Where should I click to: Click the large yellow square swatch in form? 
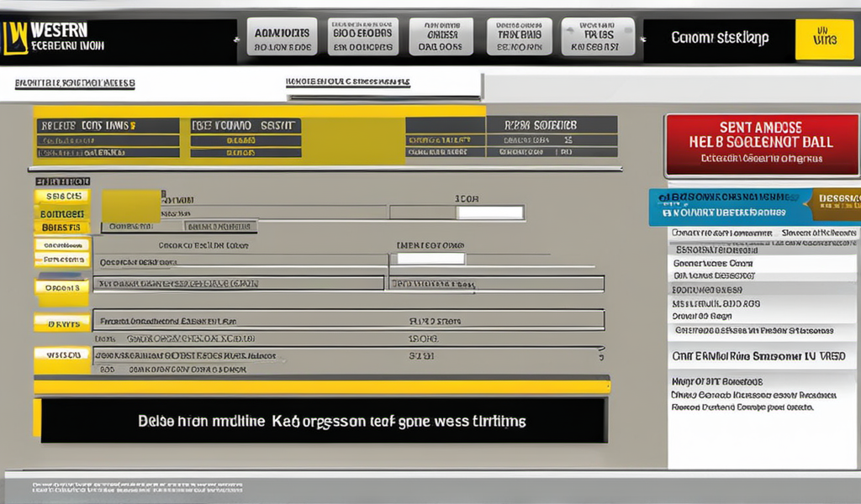131,206
